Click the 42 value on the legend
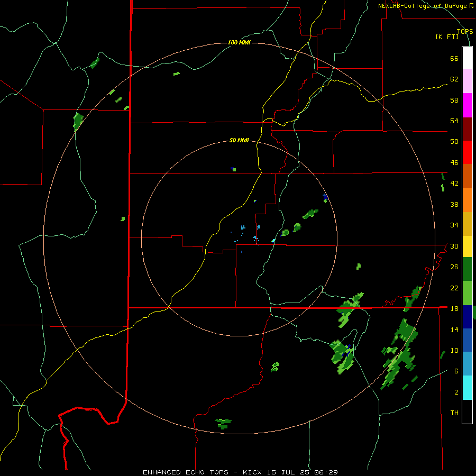 pos(454,184)
